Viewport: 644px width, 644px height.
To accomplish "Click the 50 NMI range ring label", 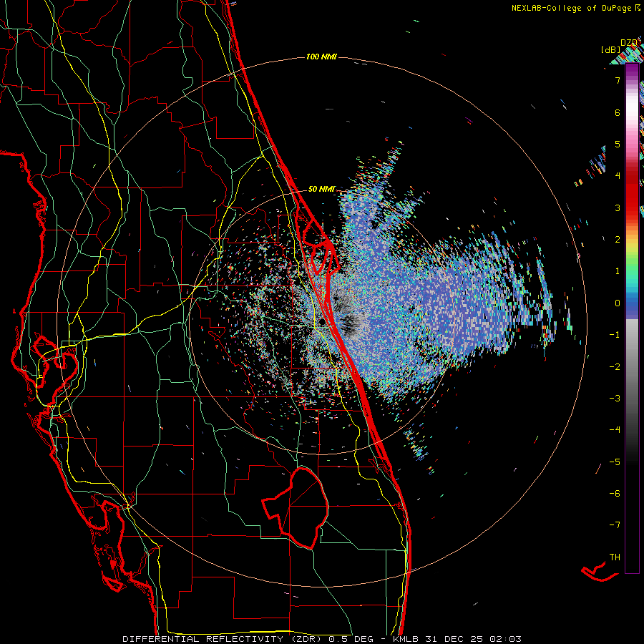I will (x=321, y=189).
